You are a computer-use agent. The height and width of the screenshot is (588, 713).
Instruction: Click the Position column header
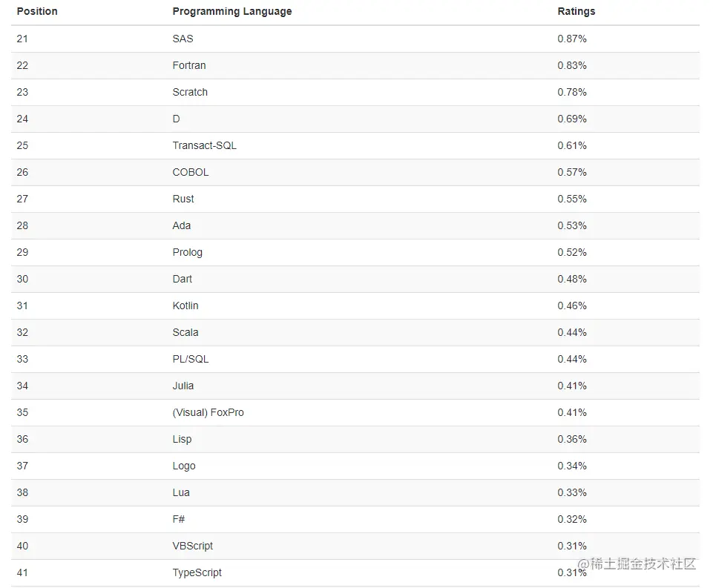pyautogui.click(x=37, y=11)
